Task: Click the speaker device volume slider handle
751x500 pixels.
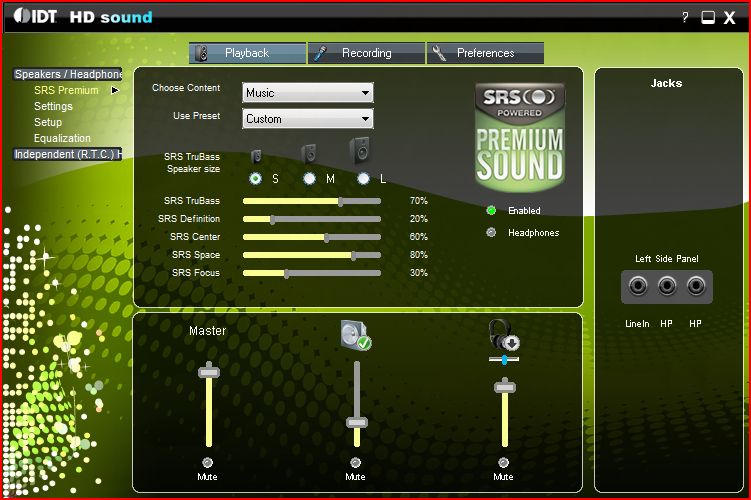Action: click(x=357, y=422)
